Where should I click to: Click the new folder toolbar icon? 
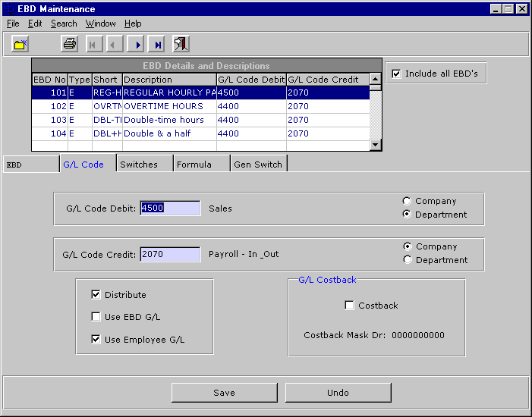(20, 44)
